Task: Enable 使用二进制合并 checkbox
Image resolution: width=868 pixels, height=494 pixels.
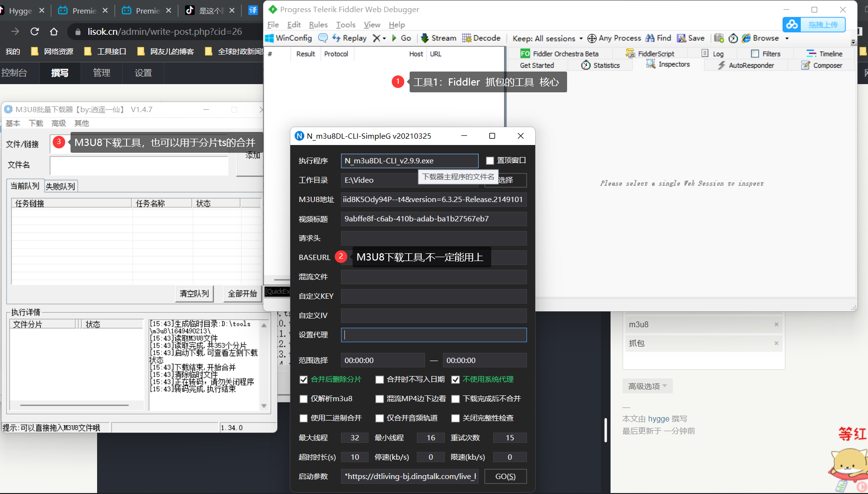Action: pos(303,418)
